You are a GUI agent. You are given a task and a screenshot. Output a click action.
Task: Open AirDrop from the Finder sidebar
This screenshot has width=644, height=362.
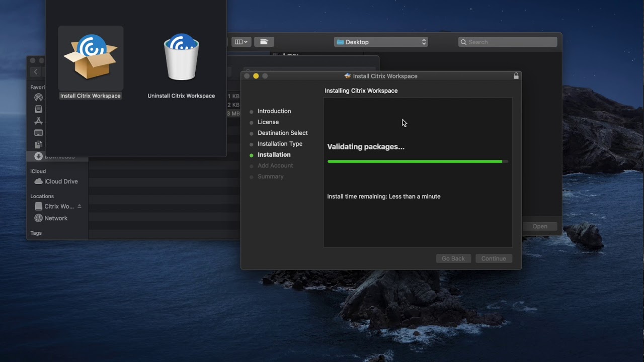[39, 98]
